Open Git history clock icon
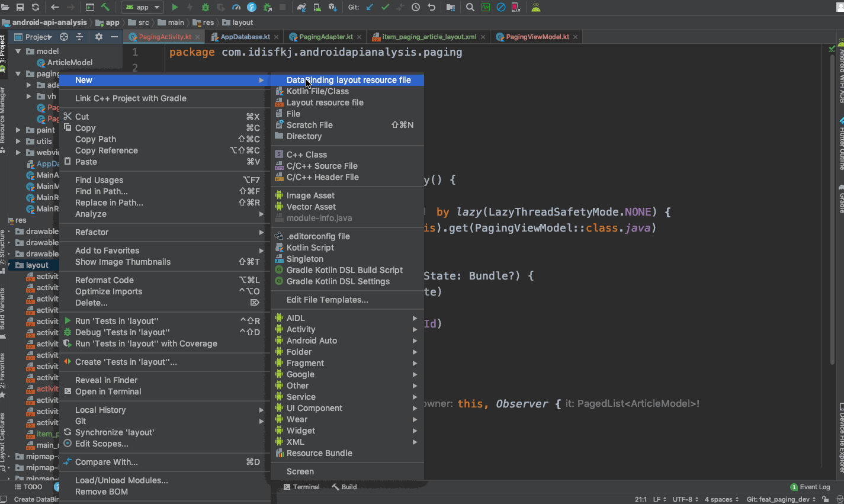This screenshot has width=844, height=504. point(416,7)
